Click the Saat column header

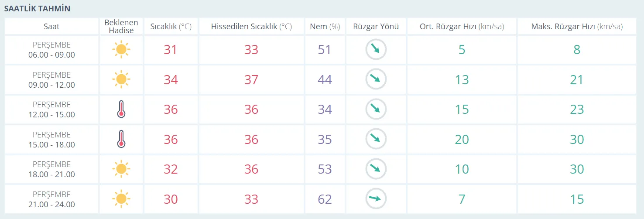click(x=51, y=26)
